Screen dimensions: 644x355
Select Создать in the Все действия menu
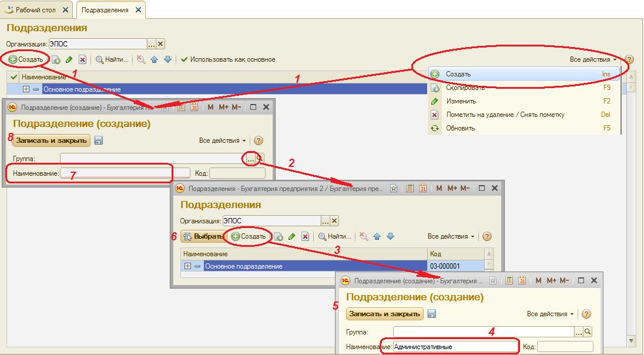[x=524, y=74]
